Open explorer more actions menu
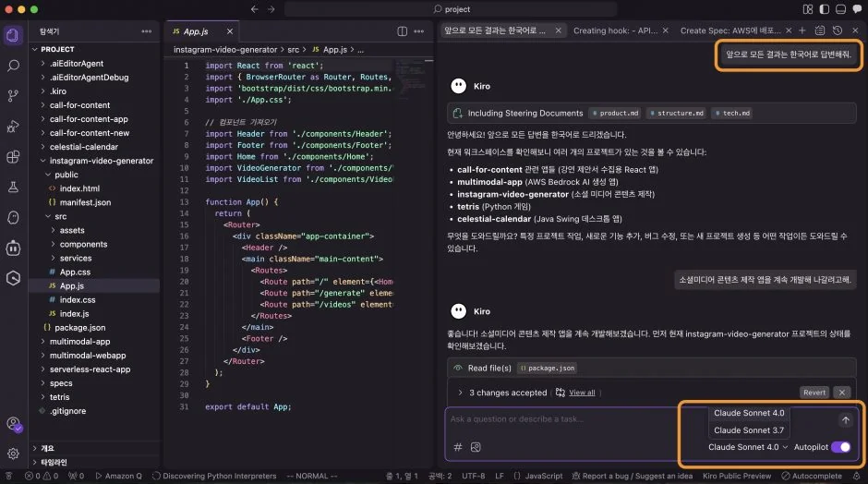 coord(147,31)
